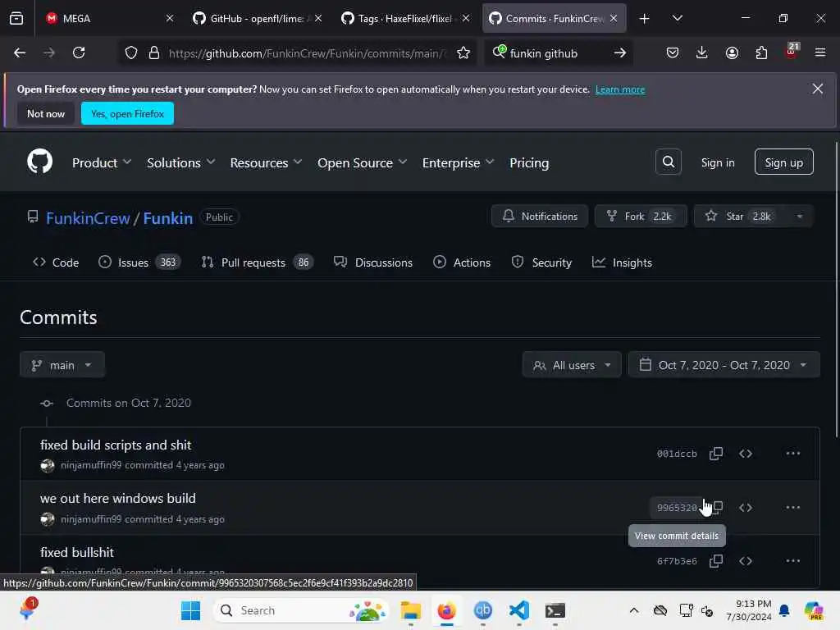Viewport: 840px width, 630px height.
Task: Open qBittorrent from taskbar
Action: [x=482, y=610]
